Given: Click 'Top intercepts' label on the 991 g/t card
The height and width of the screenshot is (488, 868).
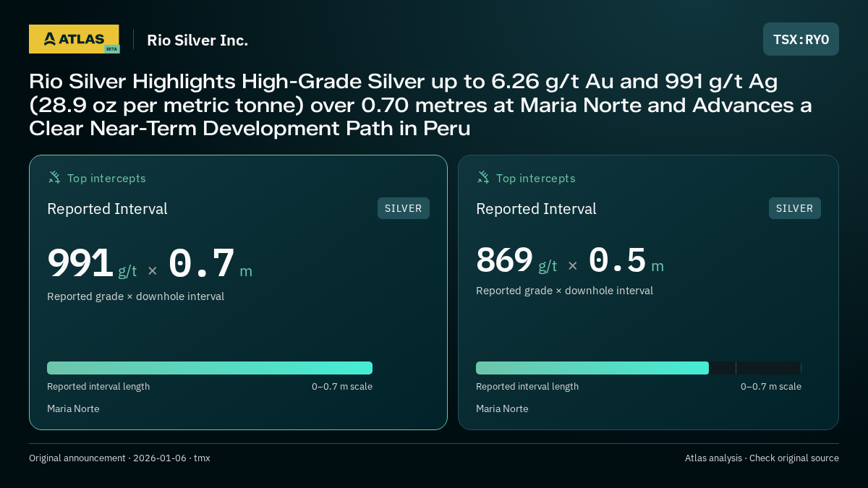Looking at the screenshot, I should pyautogui.click(x=106, y=178).
